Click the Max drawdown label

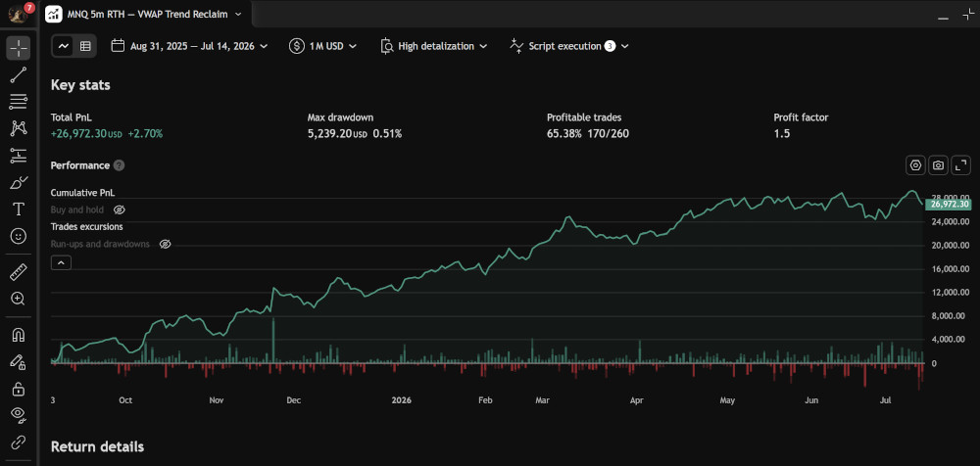(x=340, y=116)
